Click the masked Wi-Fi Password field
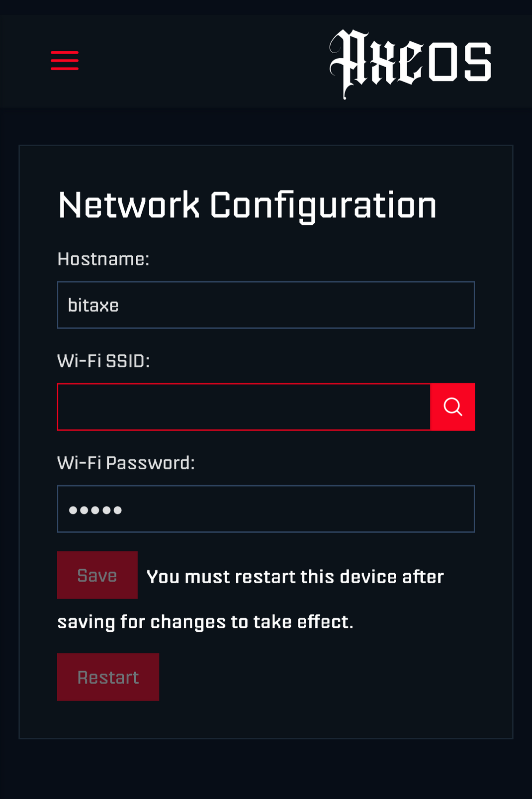This screenshot has width=532, height=799. pyautogui.click(x=266, y=509)
